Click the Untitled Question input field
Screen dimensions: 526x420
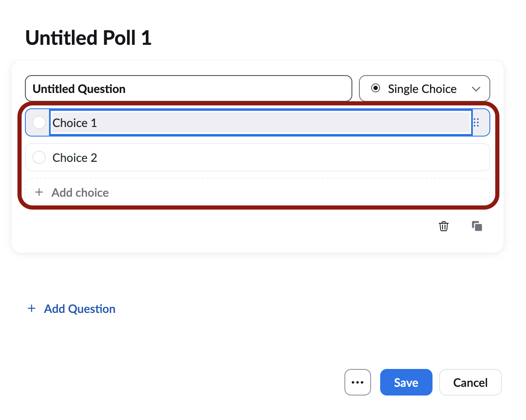189,88
